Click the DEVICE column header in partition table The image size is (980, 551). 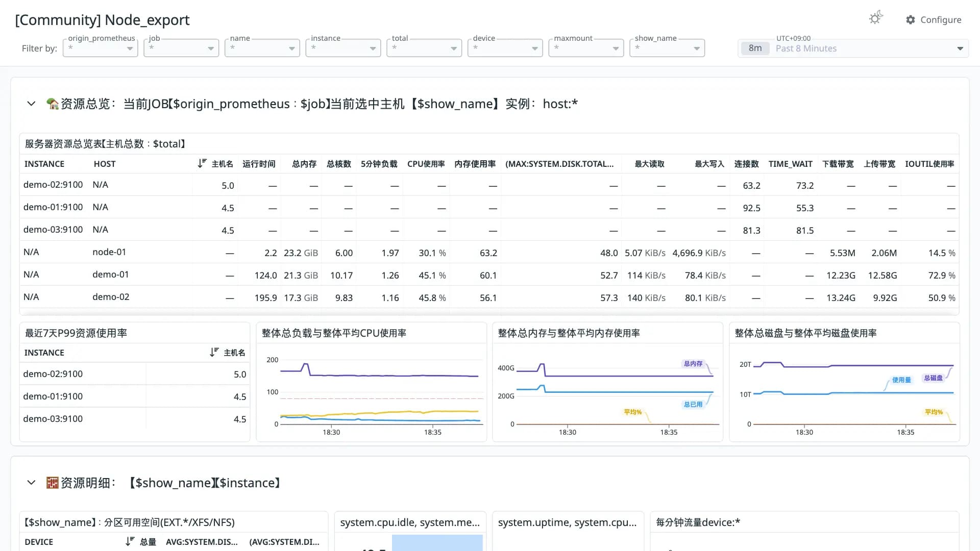pyautogui.click(x=39, y=542)
